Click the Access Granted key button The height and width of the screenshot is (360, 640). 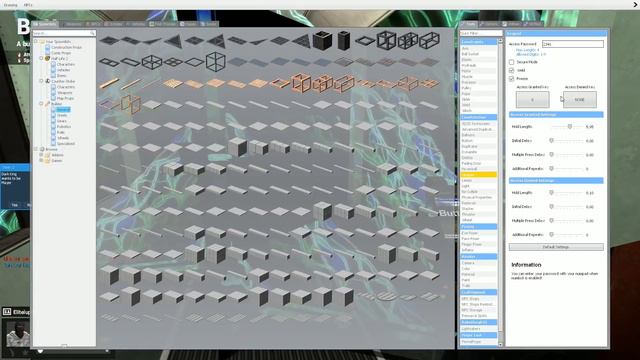pyautogui.click(x=532, y=100)
